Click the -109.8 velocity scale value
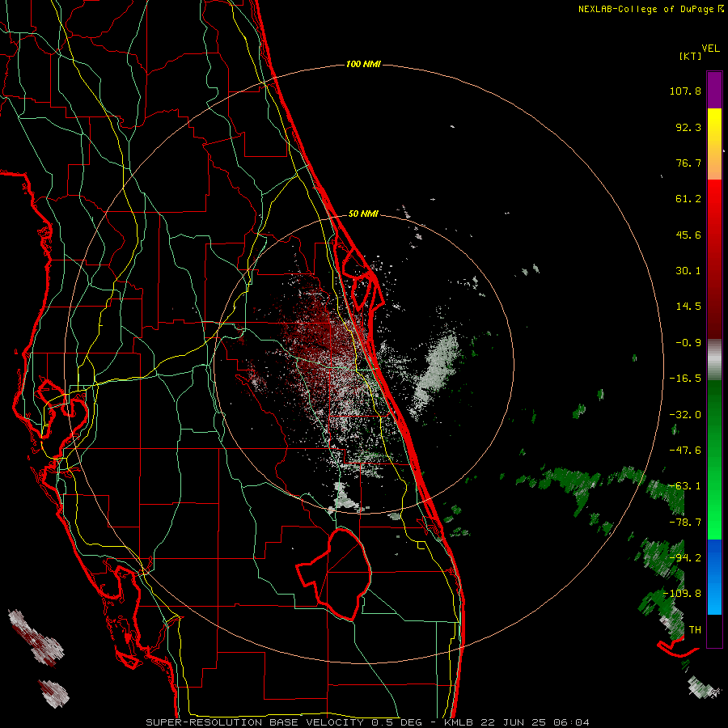 pyautogui.click(x=682, y=594)
